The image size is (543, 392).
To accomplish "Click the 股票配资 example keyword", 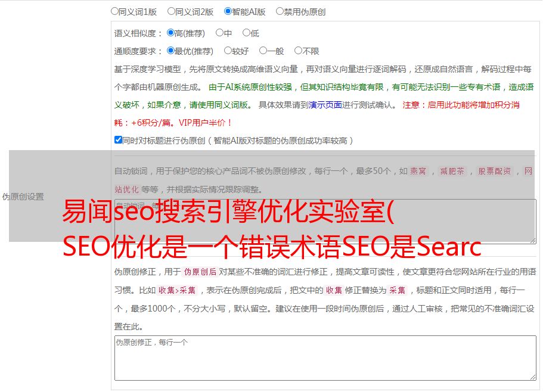I will (495, 171).
